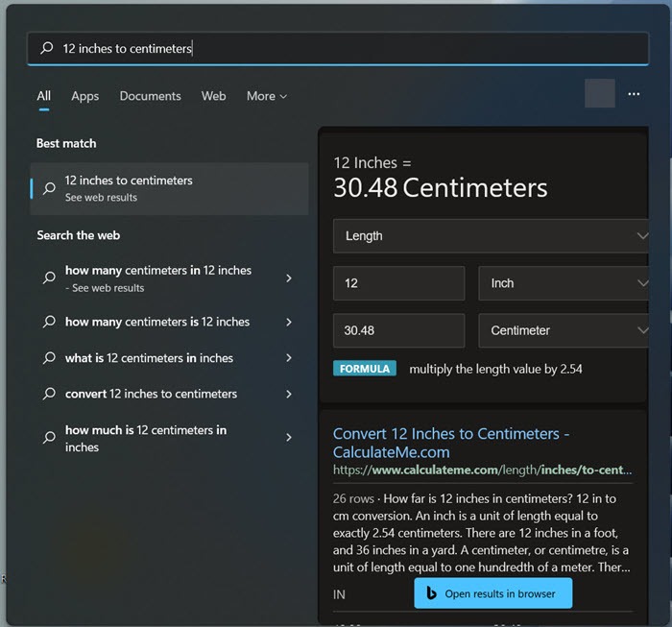Click search icon of the Best match result

pyautogui.click(x=50, y=188)
